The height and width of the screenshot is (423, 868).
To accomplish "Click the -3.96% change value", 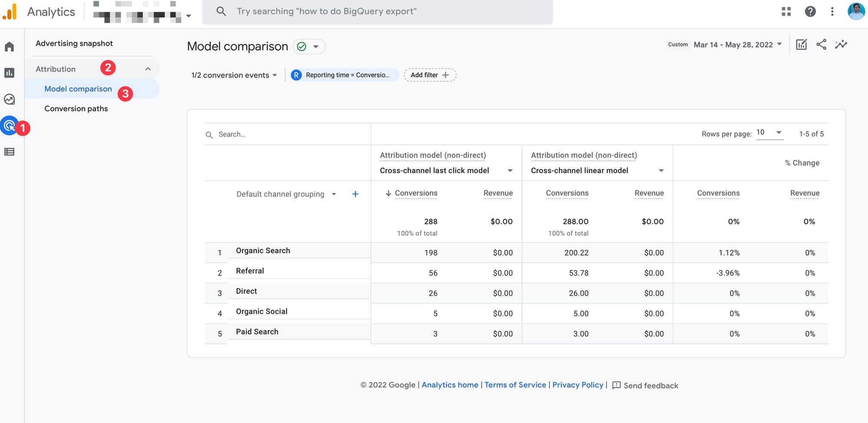I will point(728,273).
